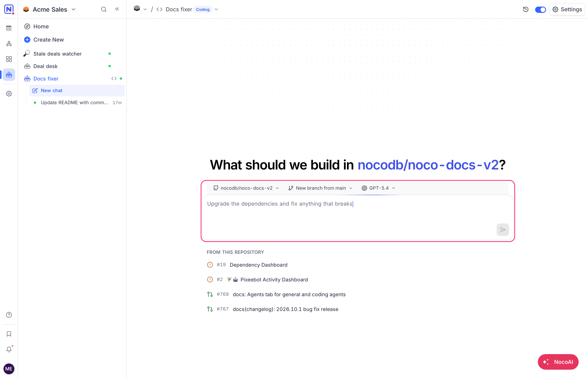Click the ME user avatar

coord(9,369)
